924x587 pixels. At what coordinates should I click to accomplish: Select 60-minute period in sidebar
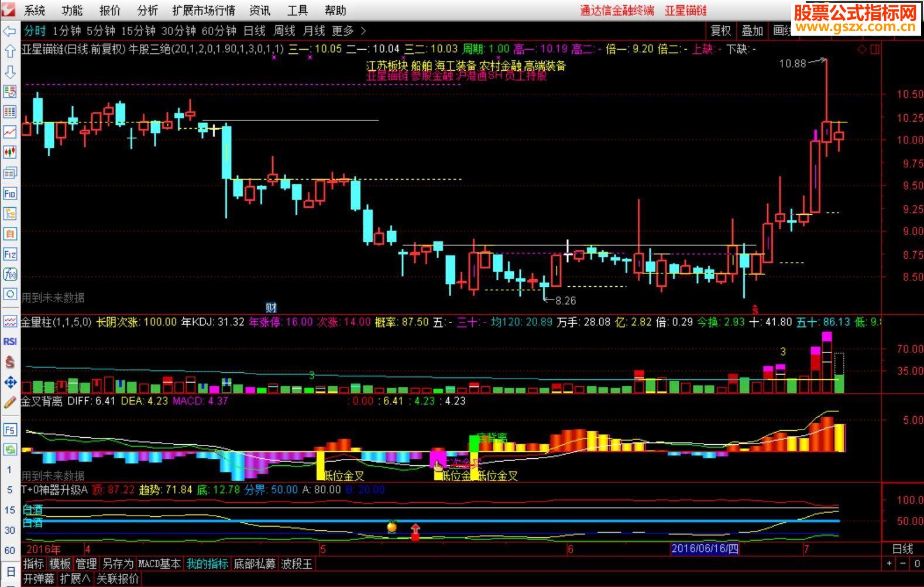point(10,550)
